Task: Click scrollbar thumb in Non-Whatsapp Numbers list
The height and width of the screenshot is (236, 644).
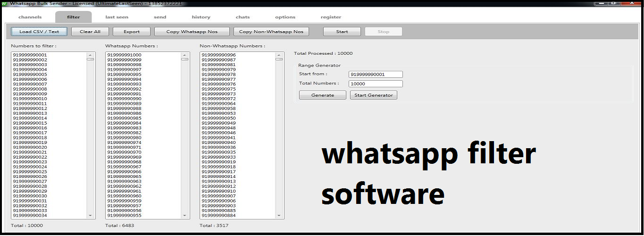Action: click(279, 59)
